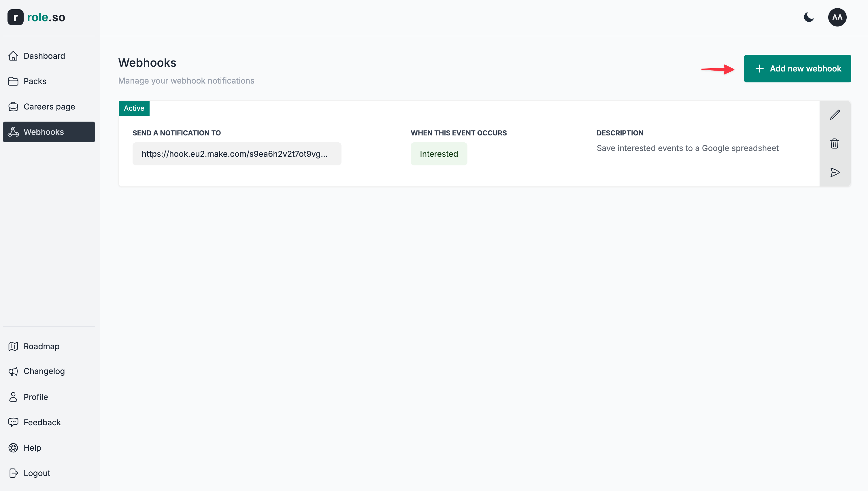This screenshot has height=491, width=868.
Task: Click the Help lifebuoy icon
Action: pyautogui.click(x=13, y=447)
